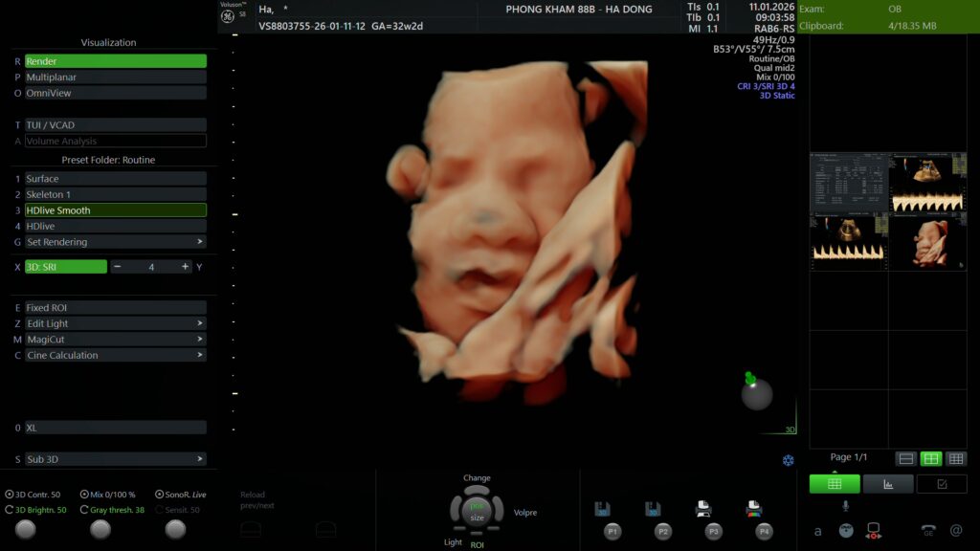The image size is (980, 551).
Task: Increase the 3D SRI value with plus
Action: tap(185, 267)
